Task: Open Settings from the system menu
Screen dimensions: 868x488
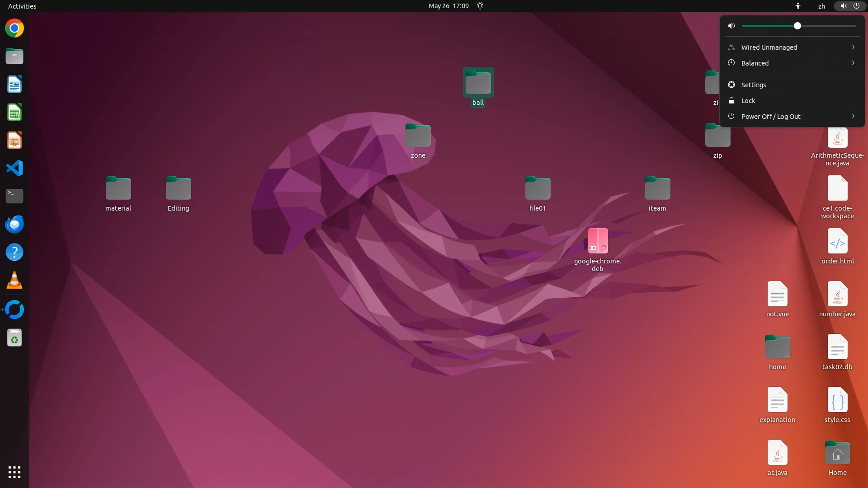Action: pyautogui.click(x=753, y=85)
